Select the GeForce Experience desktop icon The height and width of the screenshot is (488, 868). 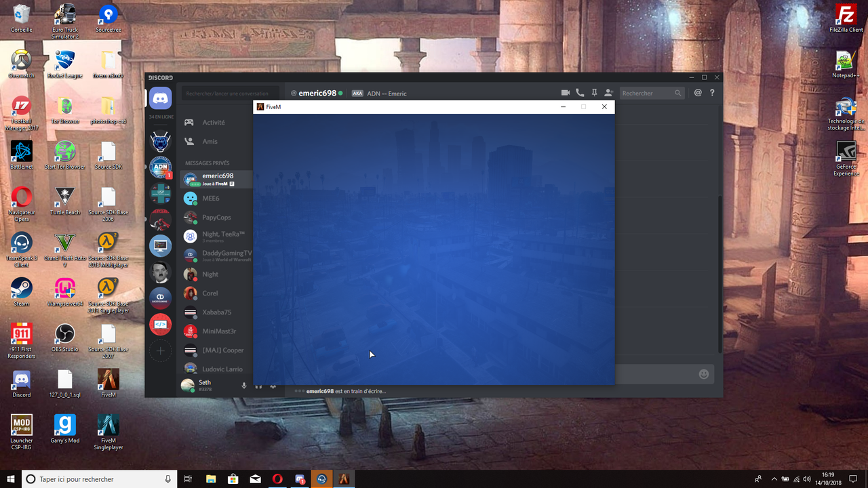pyautogui.click(x=846, y=159)
